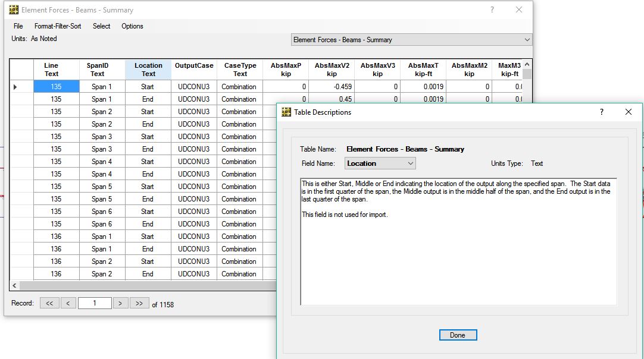Click the 'Units: As Noted' label
The height and width of the screenshot is (359, 644).
click(x=34, y=39)
